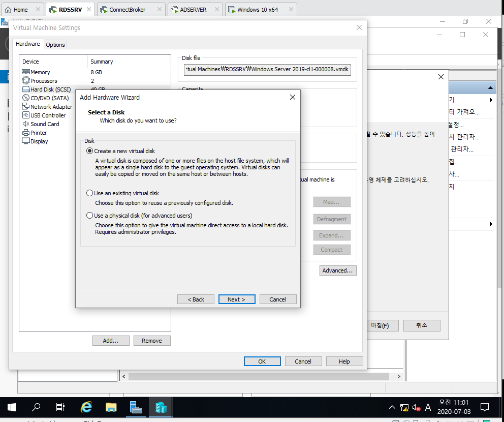Close the RDSSRV tab

(89, 9)
